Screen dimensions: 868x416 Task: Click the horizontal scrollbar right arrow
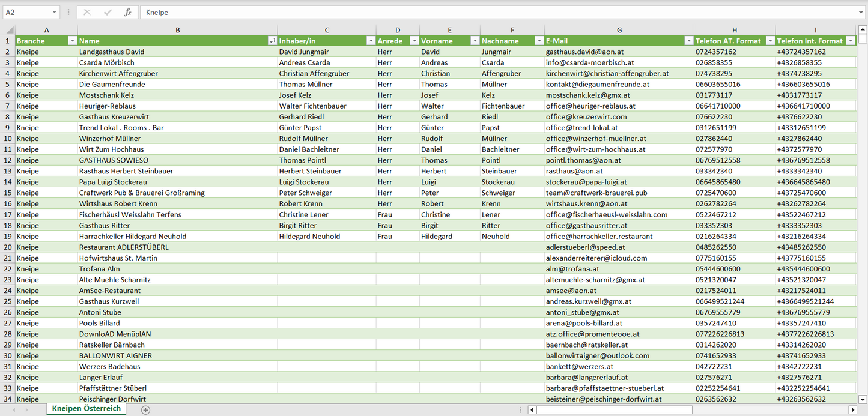[x=852, y=409]
